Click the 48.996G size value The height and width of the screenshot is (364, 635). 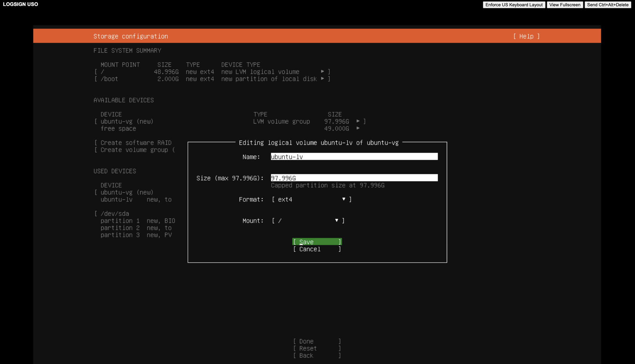(166, 72)
